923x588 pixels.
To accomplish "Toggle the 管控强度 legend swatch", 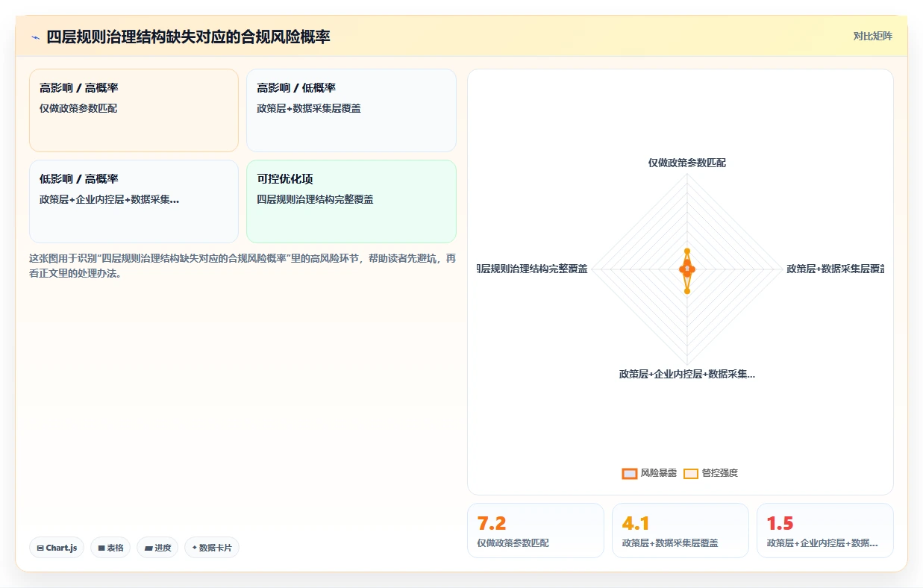I will [691, 473].
